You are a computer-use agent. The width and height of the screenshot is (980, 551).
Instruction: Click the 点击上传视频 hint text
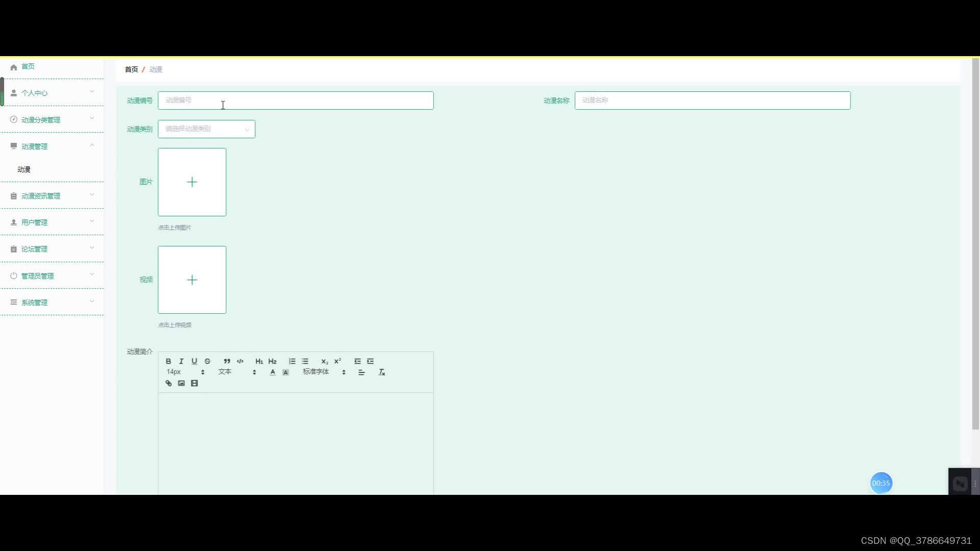175,325
